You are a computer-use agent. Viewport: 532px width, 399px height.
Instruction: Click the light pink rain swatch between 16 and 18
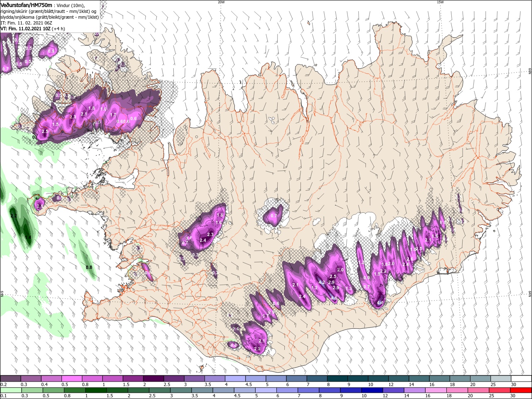click(x=436, y=390)
